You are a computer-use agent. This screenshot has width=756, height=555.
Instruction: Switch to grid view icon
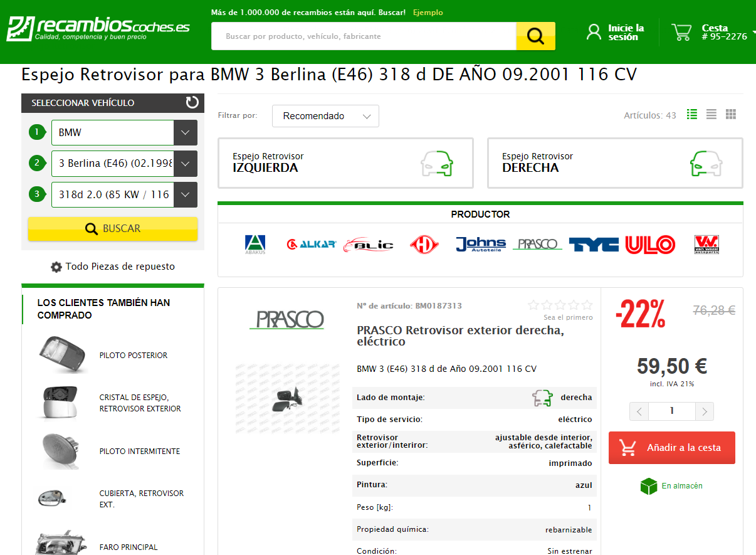[x=730, y=114]
